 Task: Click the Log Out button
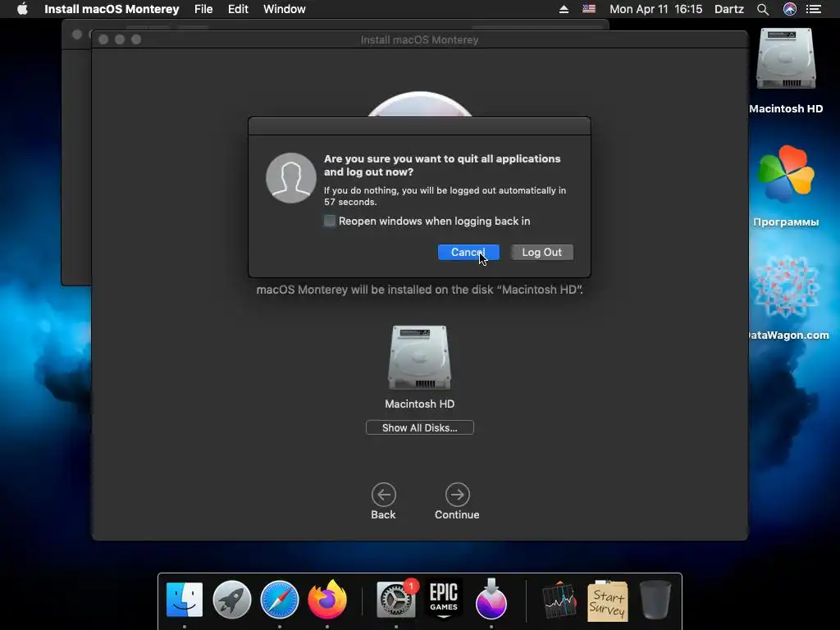pyautogui.click(x=541, y=253)
